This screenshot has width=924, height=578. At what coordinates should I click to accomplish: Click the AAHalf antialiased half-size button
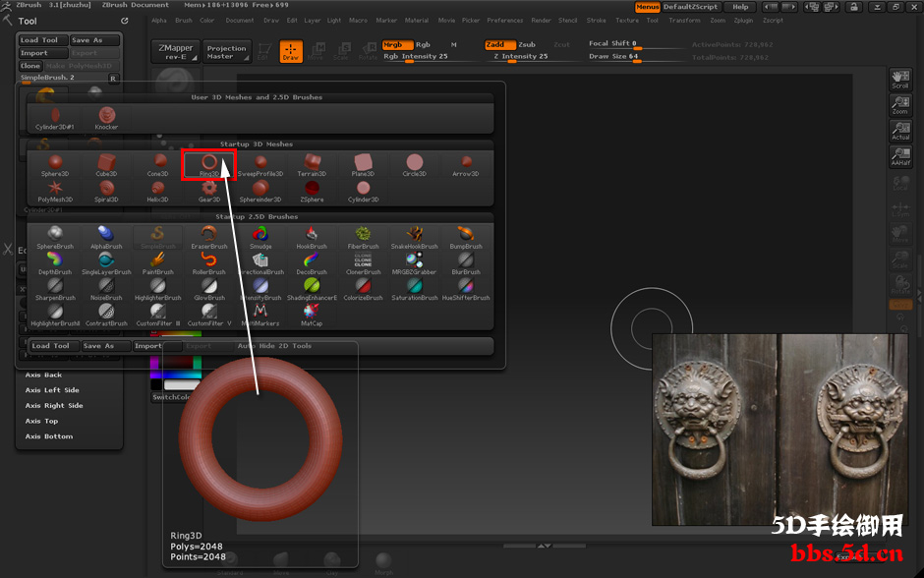899,156
